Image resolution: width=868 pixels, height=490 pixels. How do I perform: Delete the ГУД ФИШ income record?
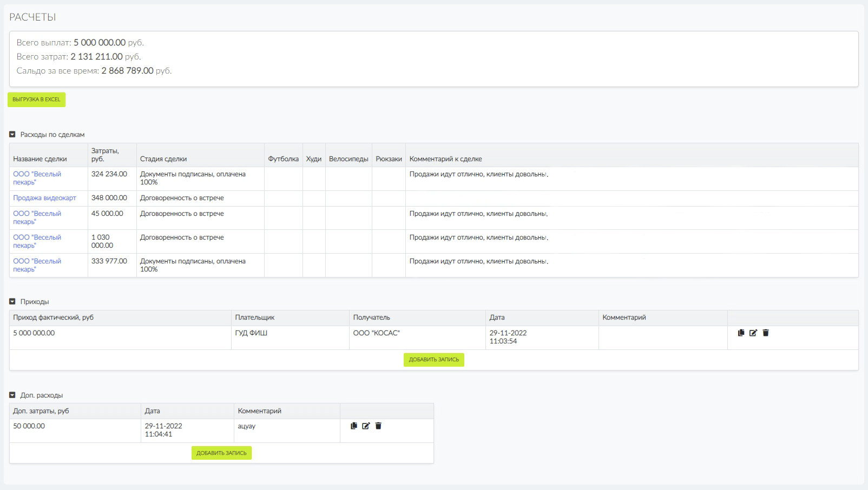pyautogui.click(x=766, y=333)
